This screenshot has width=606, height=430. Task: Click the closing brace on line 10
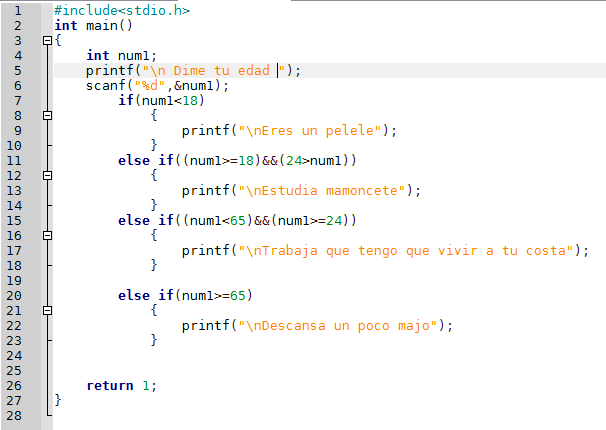[x=154, y=145]
